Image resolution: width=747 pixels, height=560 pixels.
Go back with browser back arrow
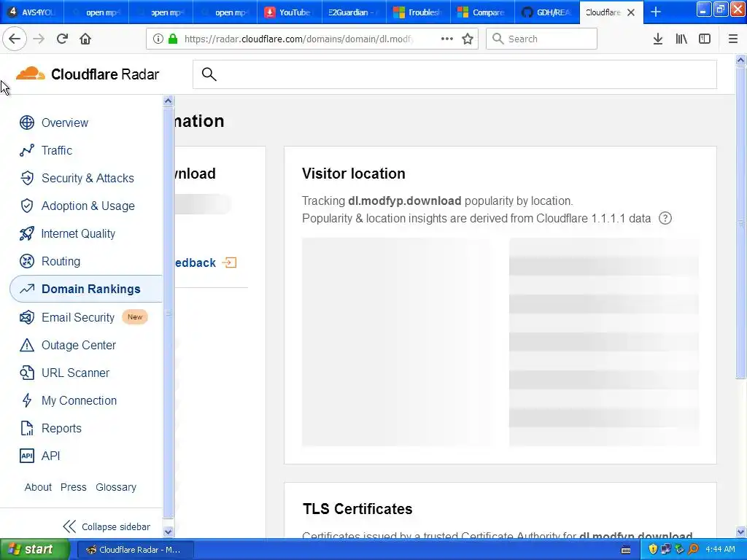pos(15,39)
